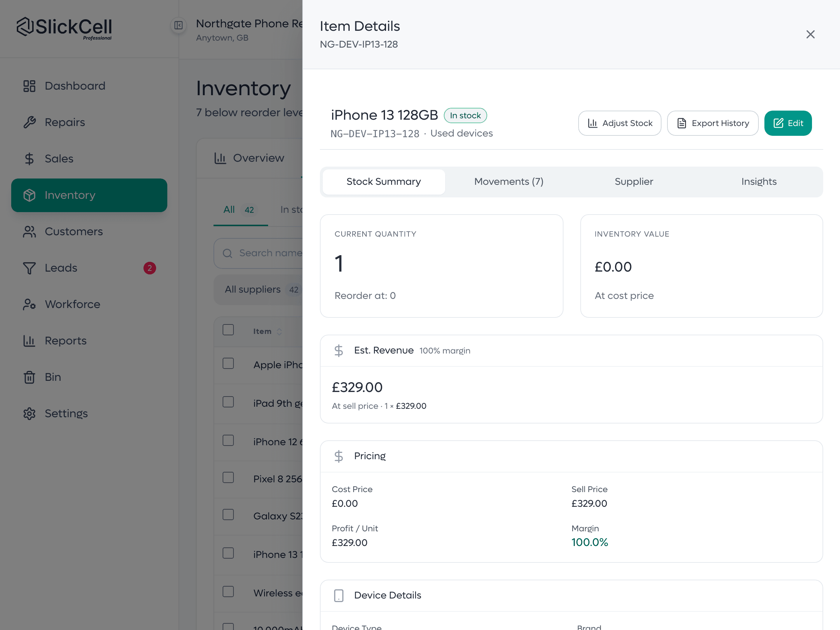Open the All suppliers filter dropdown
Image resolution: width=840 pixels, height=630 pixels.
pyautogui.click(x=258, y=290)
